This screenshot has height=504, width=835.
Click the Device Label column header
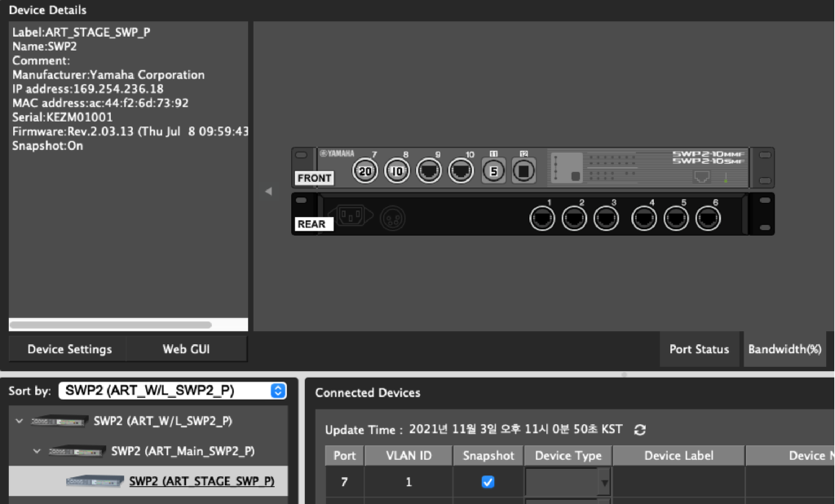point(678,456)
